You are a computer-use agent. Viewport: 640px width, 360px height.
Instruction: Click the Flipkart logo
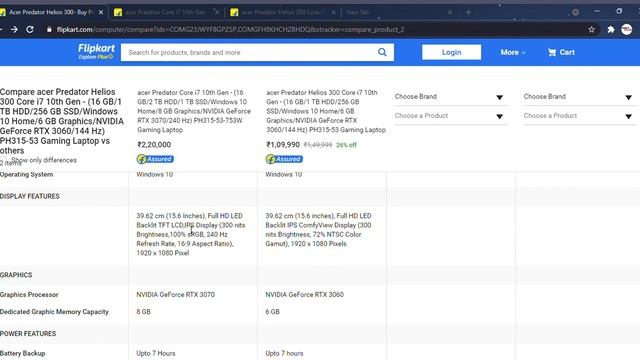click(96, 49)
